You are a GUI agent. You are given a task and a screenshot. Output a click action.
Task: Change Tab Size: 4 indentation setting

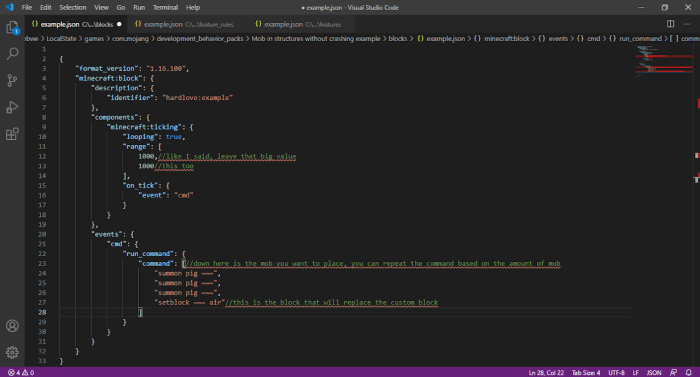pyautogui.click(x=586, y=372)
